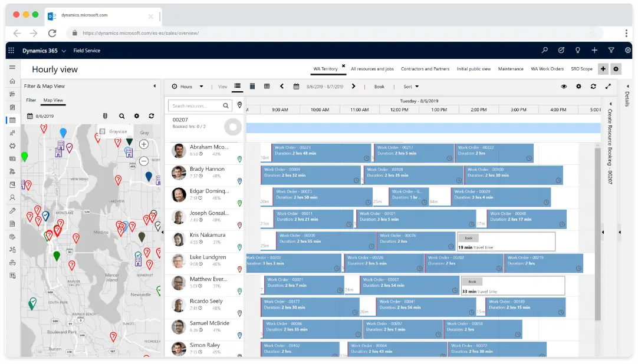Expand schedule board to full screen
Viewport: 638px width, 364px height.
(608, 87)
